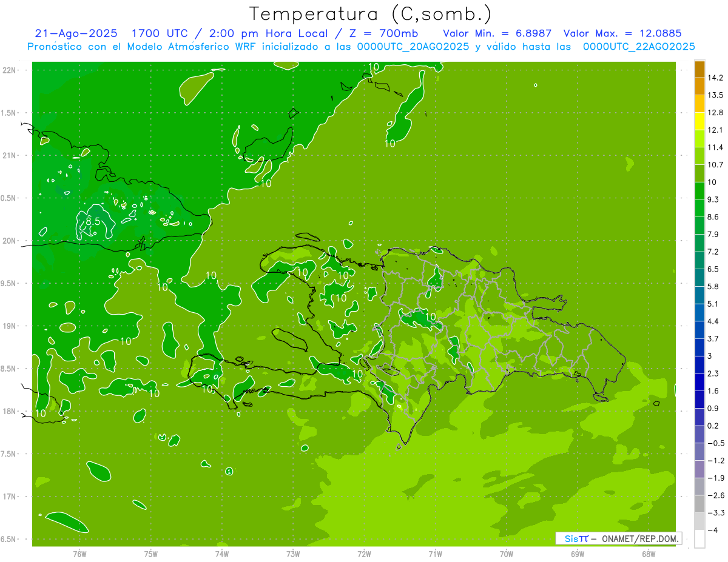Click the color bar value "2.3"
This screenshot has height=562, width=728.
click(x=713, y=373)
